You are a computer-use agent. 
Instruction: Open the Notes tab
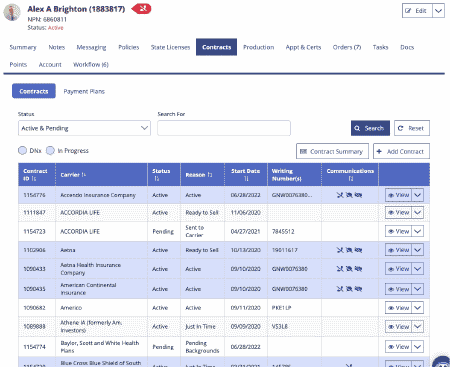coord(57,47)
